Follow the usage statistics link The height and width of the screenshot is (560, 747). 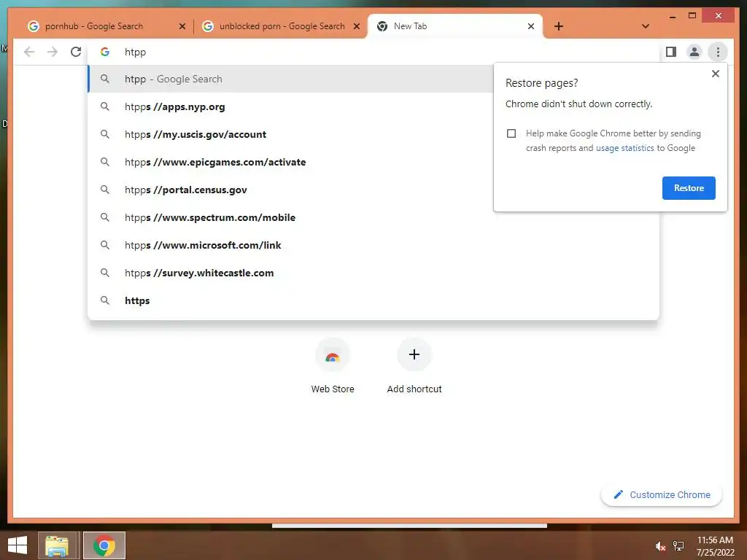tap(624, 148)
